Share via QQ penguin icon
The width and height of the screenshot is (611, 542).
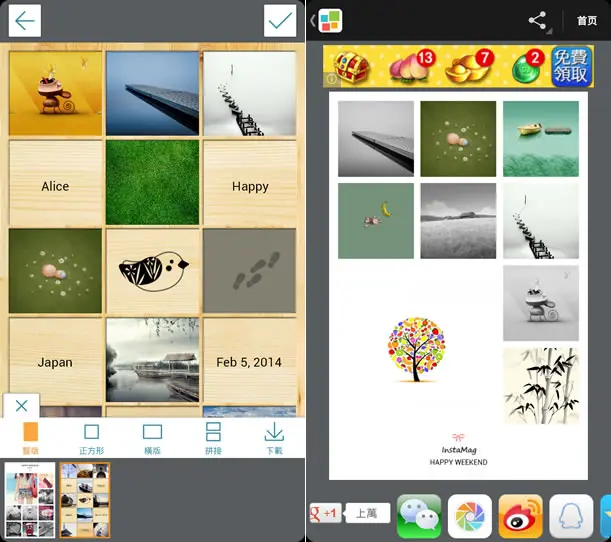[x=571, y=516]
